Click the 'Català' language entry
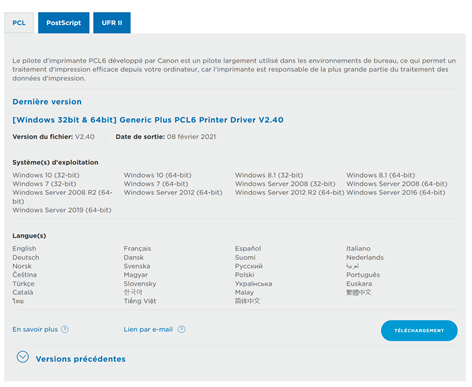 [x=23, y=292]
